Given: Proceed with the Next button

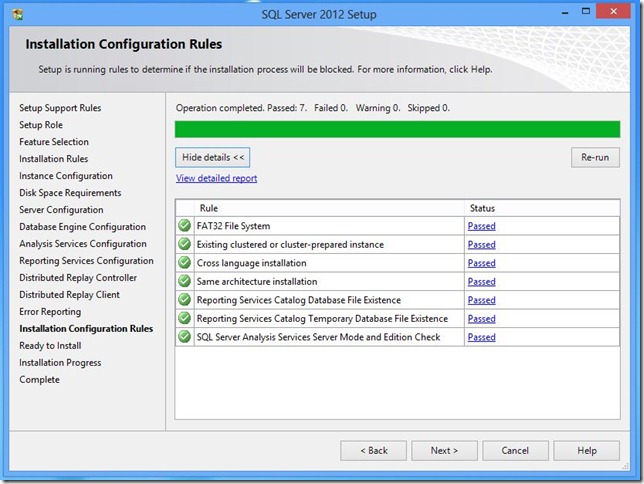Looking at the screenshot, I should (x=444, y=451).
